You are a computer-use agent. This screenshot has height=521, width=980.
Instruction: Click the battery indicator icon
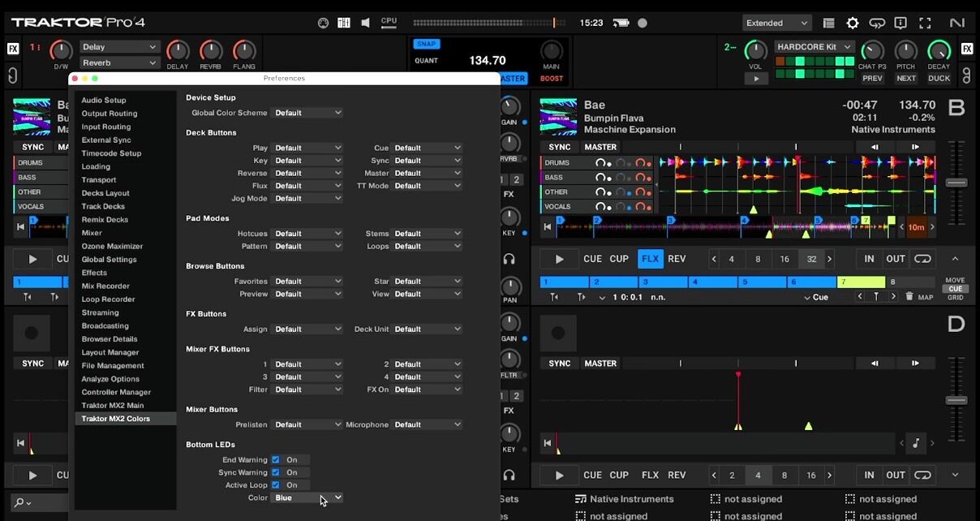(621, 23)
